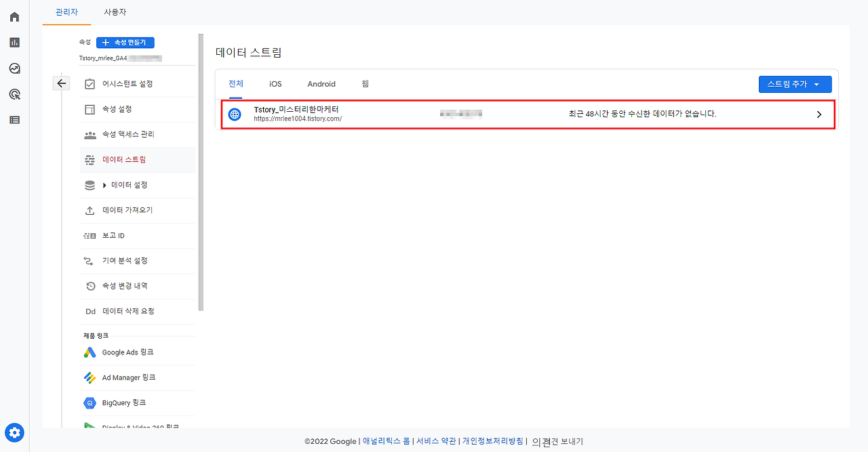
Task: Click 속성 만들기 button
Action: [125, 43]
